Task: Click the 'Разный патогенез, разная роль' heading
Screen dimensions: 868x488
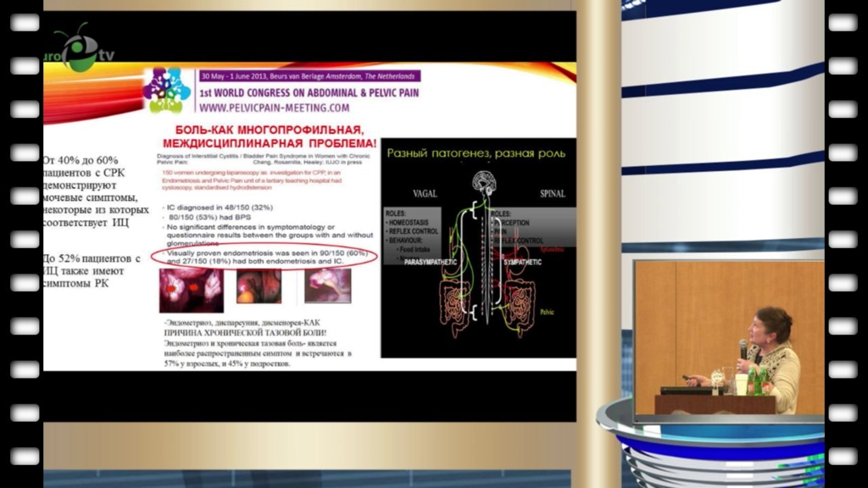Action: 462,153
